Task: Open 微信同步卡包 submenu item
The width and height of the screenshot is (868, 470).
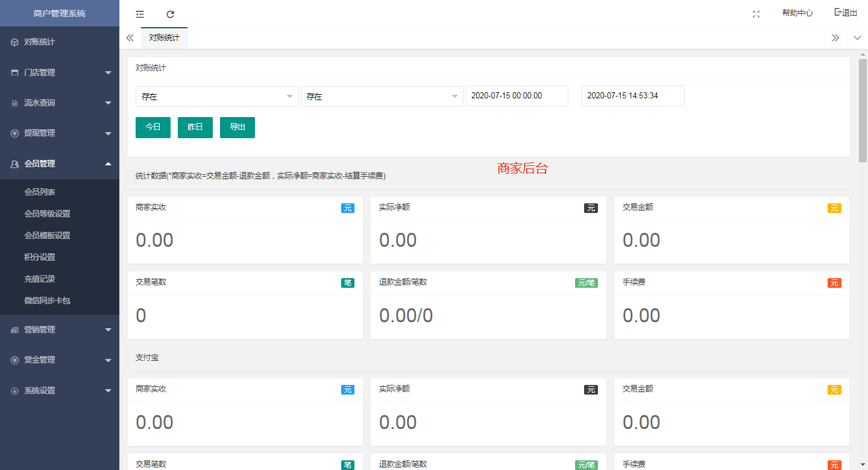Action: pyautogui.click(x=60, y=300)
